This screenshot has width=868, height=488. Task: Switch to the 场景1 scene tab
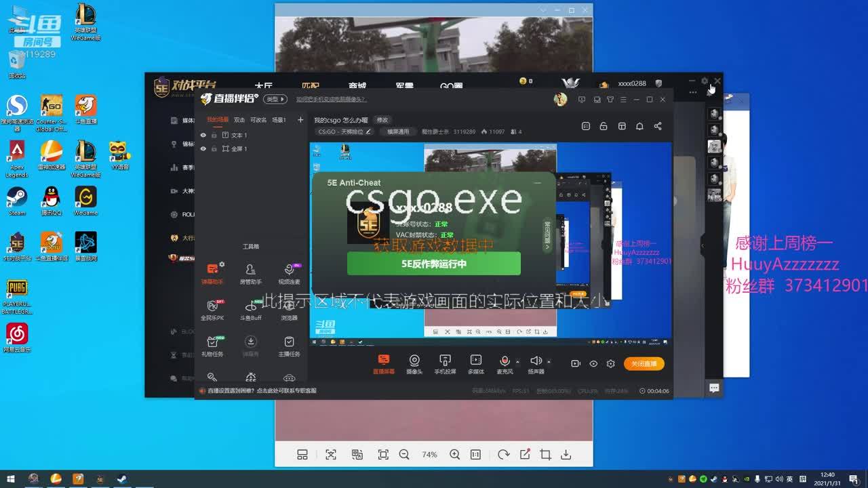(x=279, y=120)
